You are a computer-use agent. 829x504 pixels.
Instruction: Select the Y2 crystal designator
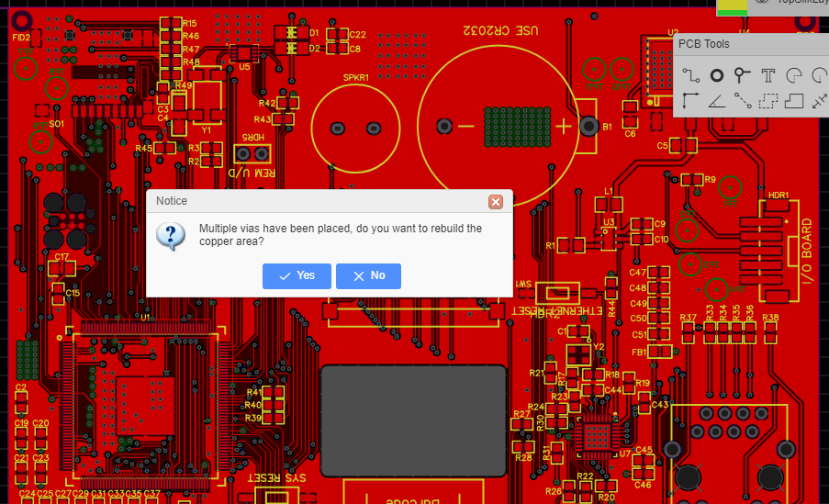coord(599,347)
